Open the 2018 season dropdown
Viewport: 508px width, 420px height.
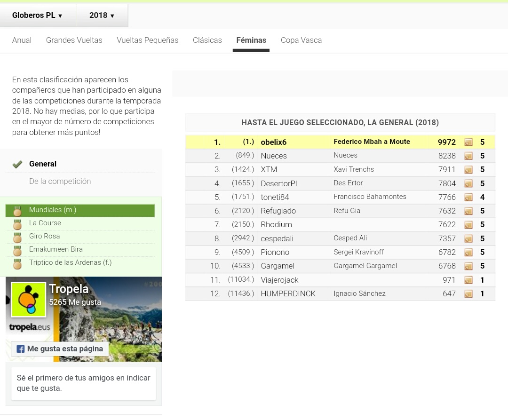point(102,15)
